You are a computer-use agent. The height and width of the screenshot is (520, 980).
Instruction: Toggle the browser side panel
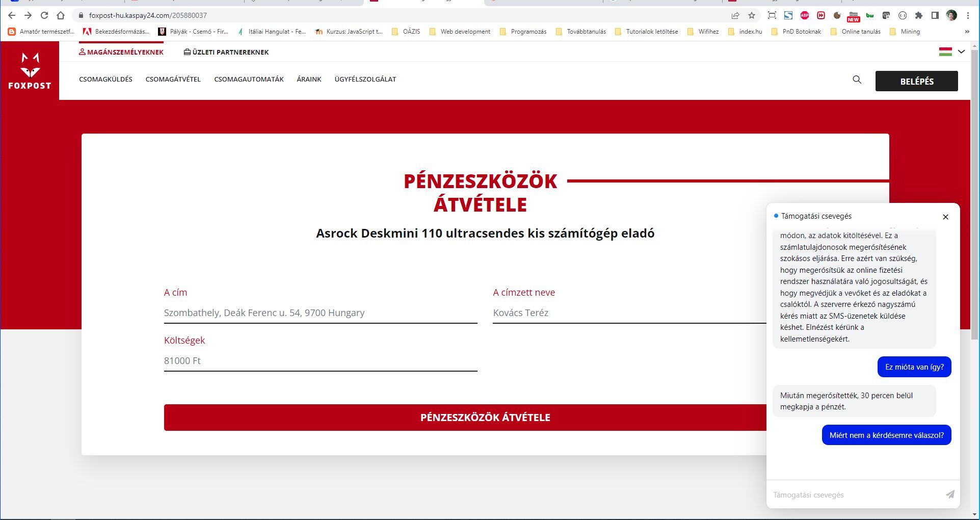tap(935, 15)
